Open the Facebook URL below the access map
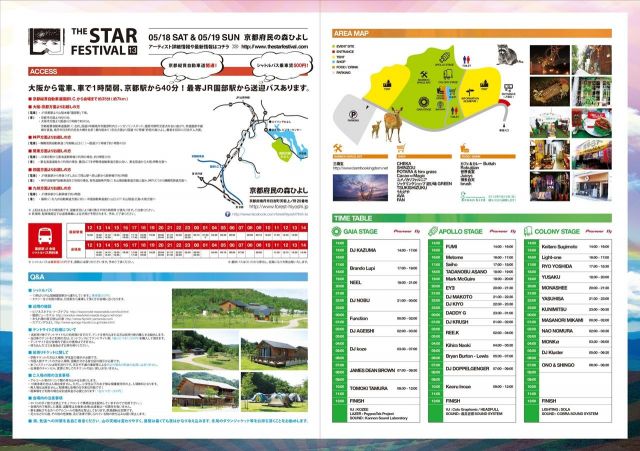Image resolution: width=640 pixels, height=451 pixels. coord(270,214)
